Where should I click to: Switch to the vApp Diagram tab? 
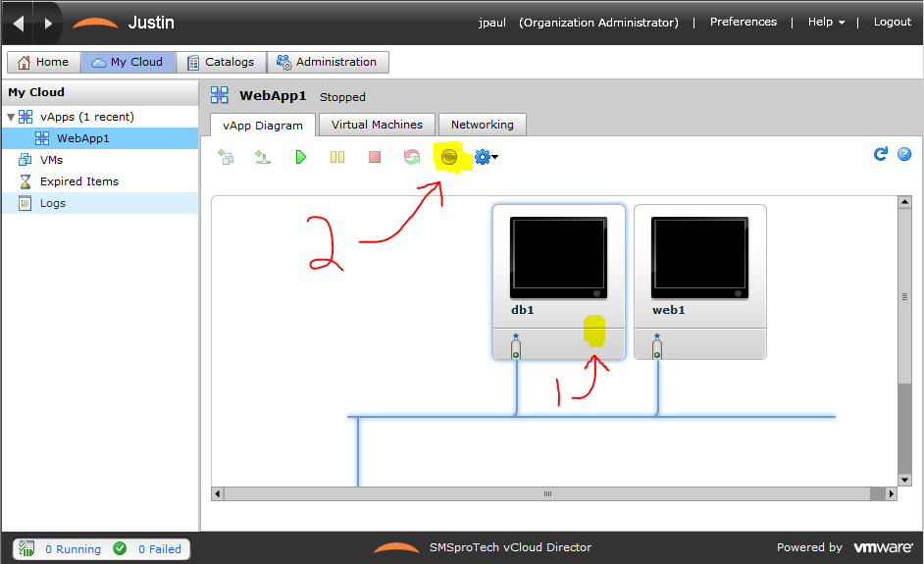(263, 125)
